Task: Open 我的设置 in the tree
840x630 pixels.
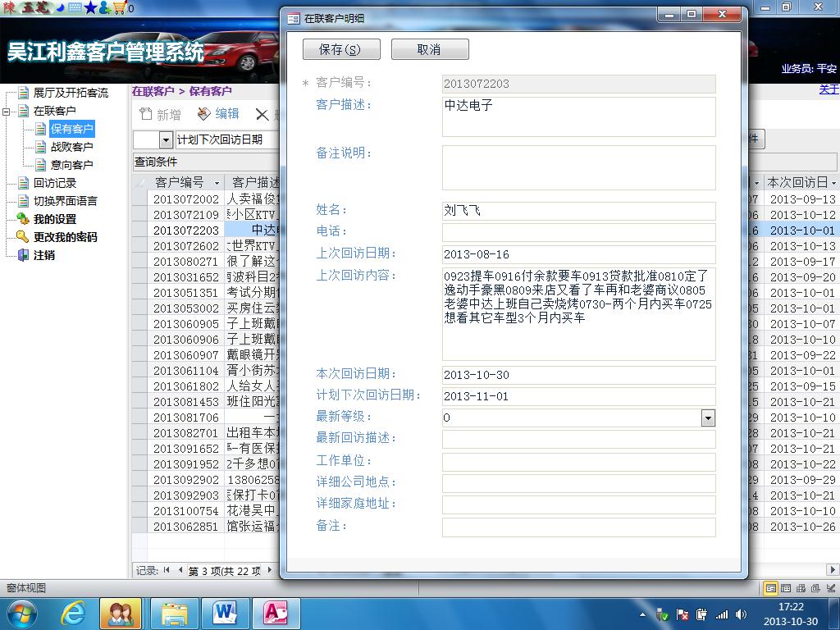Action: click(x=55, y=219)
